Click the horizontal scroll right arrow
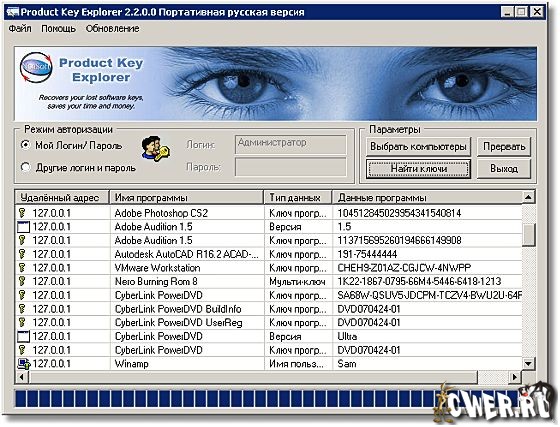This screenshot has width=560, height=427. [515, 377]
